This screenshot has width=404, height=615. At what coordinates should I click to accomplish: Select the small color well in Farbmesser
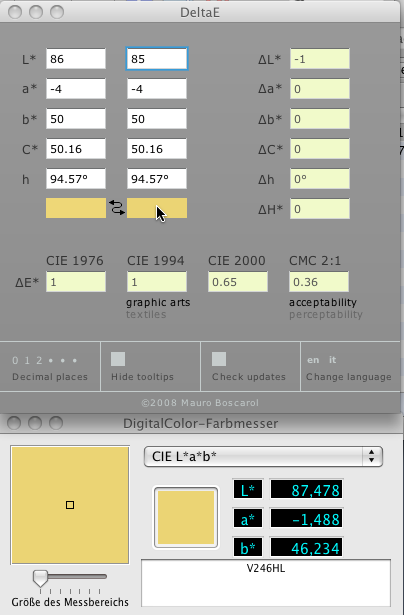tap(186, 517)
